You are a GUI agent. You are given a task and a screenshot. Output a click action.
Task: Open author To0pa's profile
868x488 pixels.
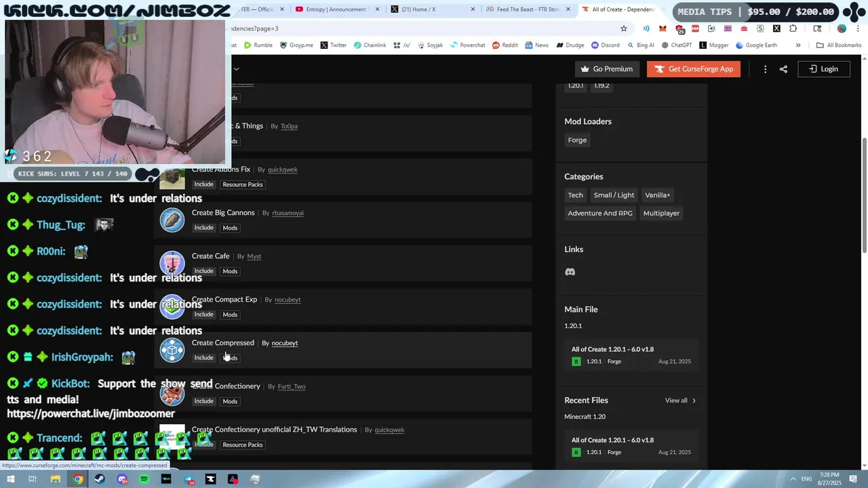tap(289, 126)
